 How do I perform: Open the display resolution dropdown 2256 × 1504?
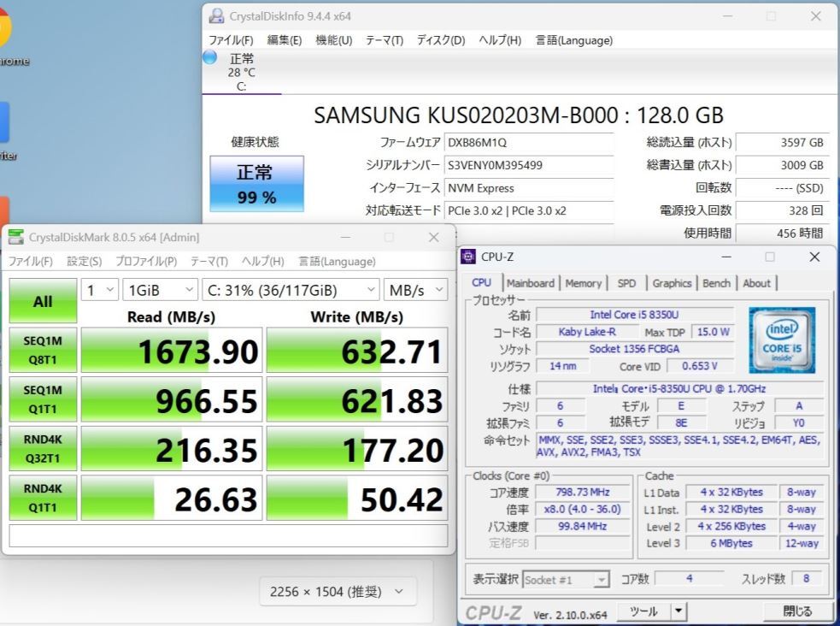point(338,592)
